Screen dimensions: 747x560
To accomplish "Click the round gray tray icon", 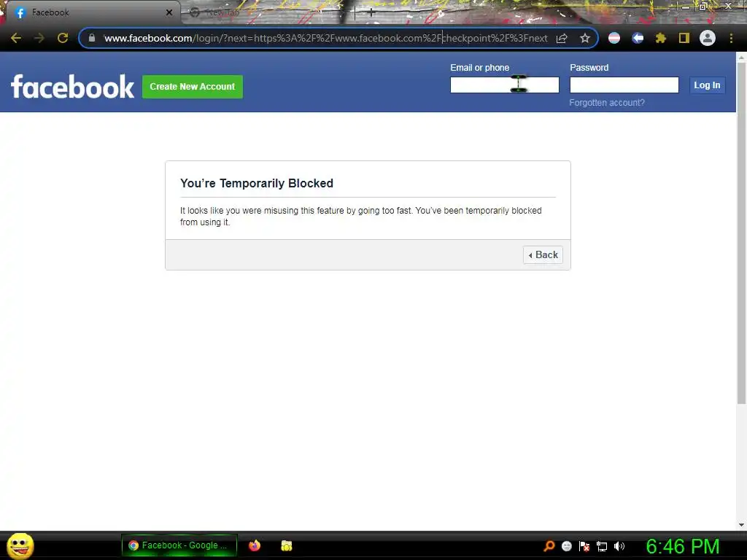I will [566, 546].
